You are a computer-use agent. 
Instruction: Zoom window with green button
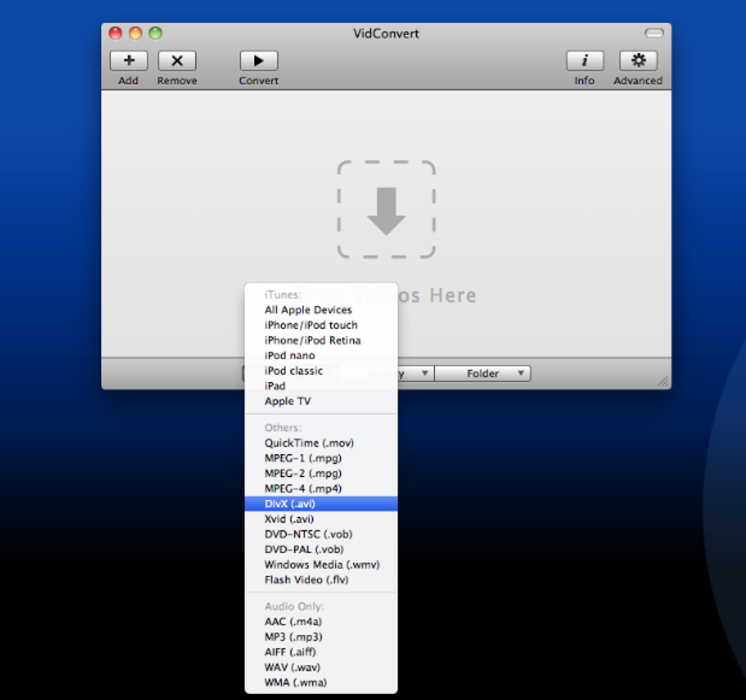tap(156, 34)
